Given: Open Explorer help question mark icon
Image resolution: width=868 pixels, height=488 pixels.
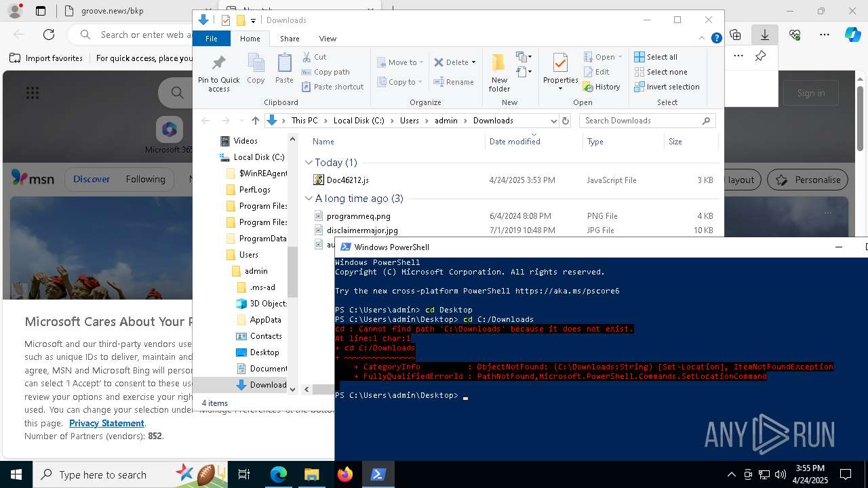Looking at the screenshot, I should tap(716, 39).
